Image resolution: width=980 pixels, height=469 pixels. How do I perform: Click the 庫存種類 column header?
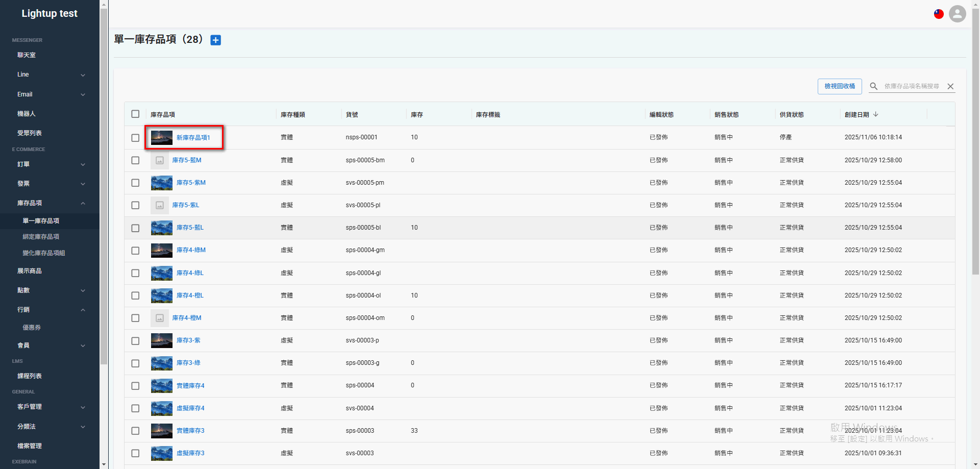click(292, 115)
